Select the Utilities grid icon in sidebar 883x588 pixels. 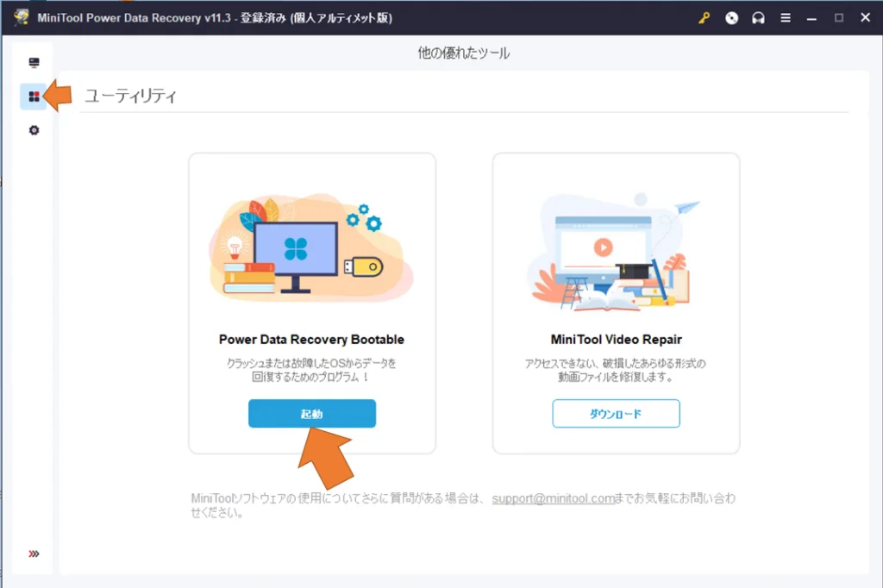click(34, 97)
